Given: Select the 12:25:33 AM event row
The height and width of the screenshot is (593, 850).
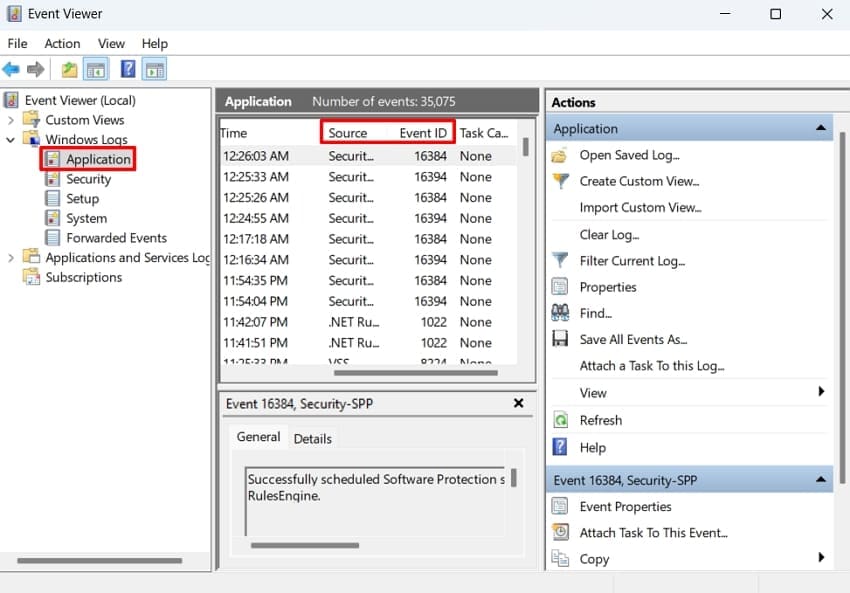Looking at the screenshot, I should point(369,177).
